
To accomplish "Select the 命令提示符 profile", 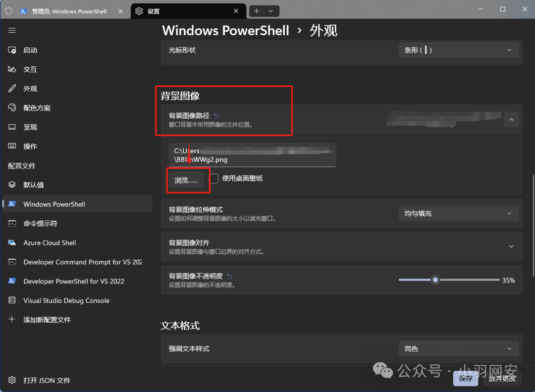I will (77, 224).
